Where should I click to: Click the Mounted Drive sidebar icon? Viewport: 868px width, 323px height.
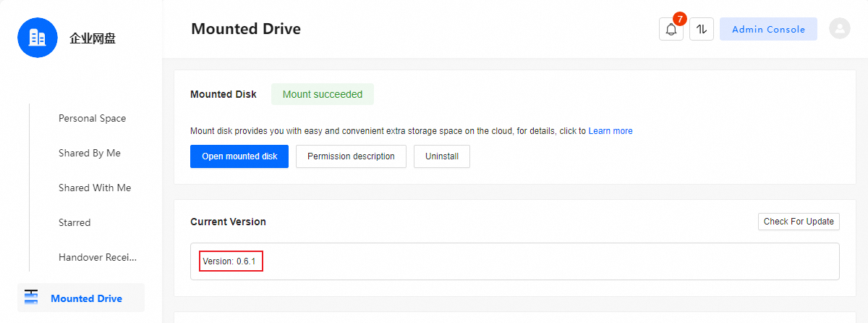pyautogui.click(x=30, y=298)
